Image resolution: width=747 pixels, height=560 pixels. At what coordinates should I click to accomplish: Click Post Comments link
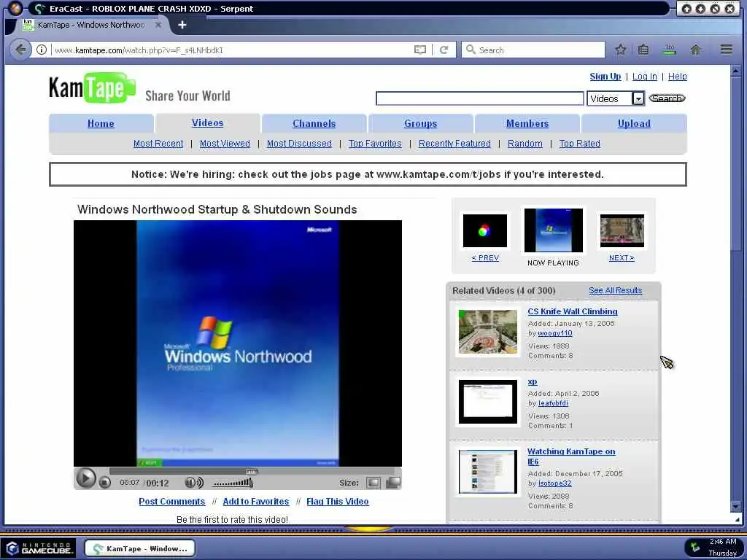[171, 502]
